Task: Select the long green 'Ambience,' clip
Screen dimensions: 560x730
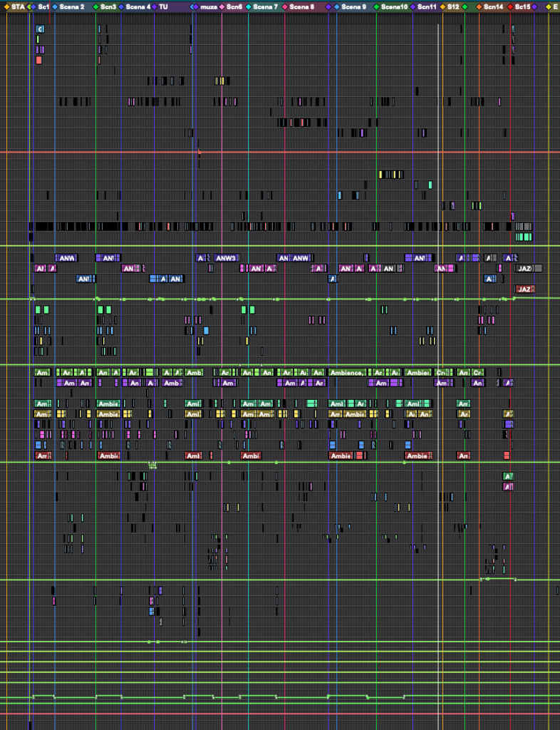Action: coord(347,373)
